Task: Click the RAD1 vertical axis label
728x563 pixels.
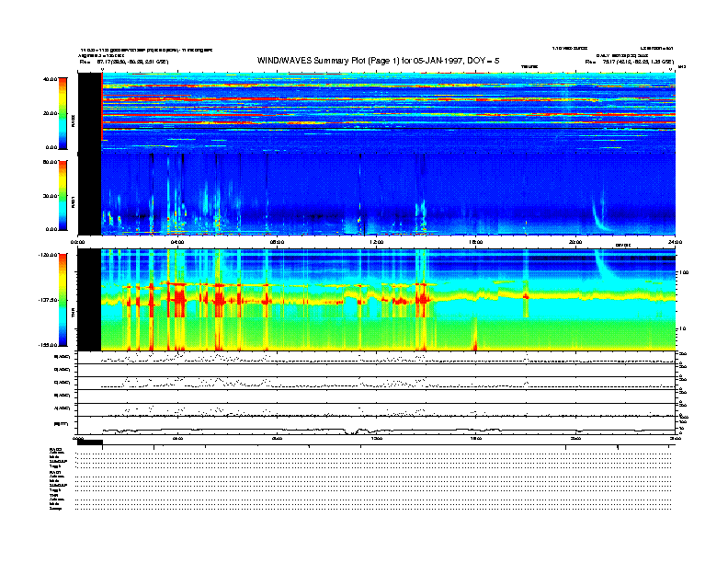Action: tap(73, 201)
